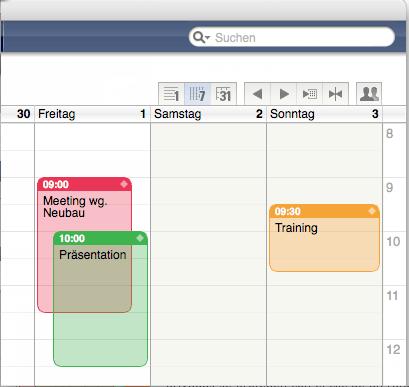409x387 pixels.
Task: Switch to day view icon
Action: (171, 94)
